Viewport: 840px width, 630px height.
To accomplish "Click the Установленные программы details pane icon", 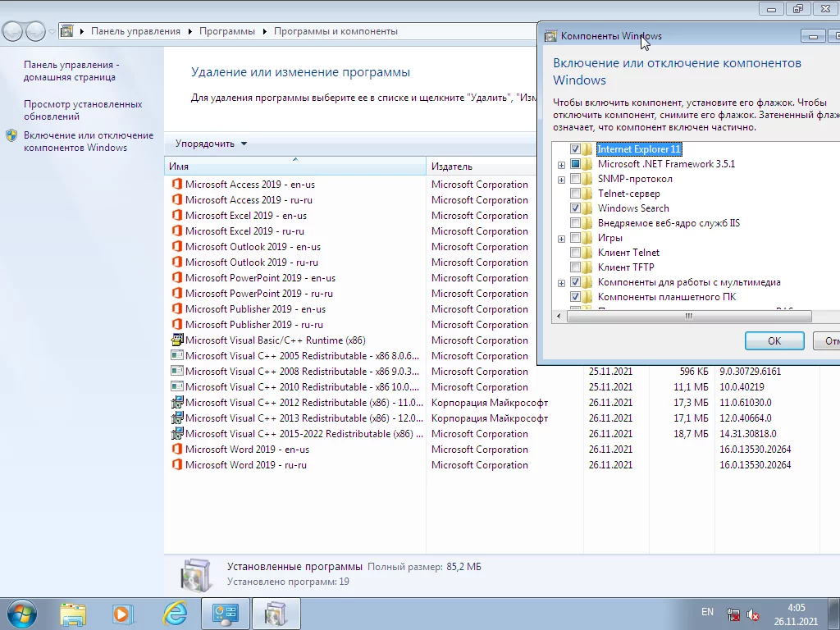I will click(x=196, y=575).
